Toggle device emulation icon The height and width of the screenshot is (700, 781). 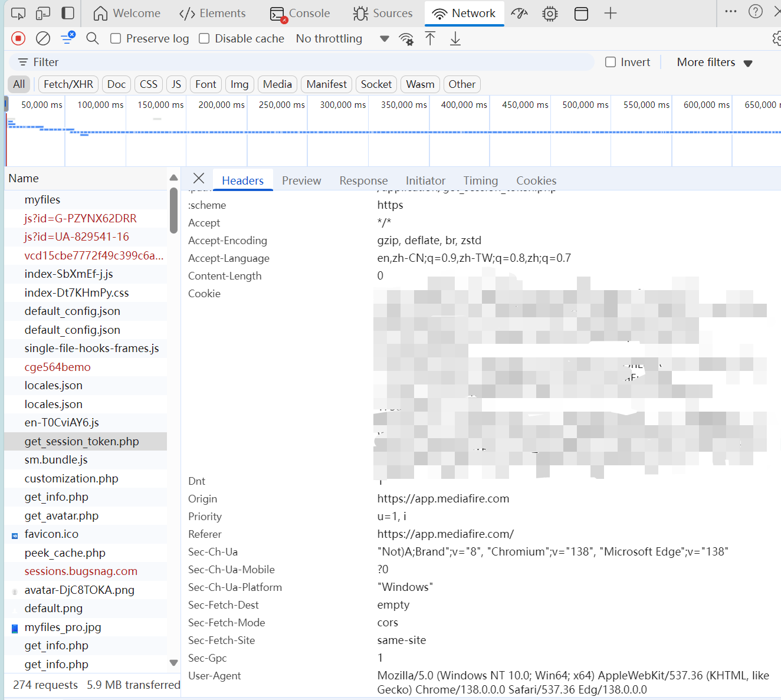(43, 13)
